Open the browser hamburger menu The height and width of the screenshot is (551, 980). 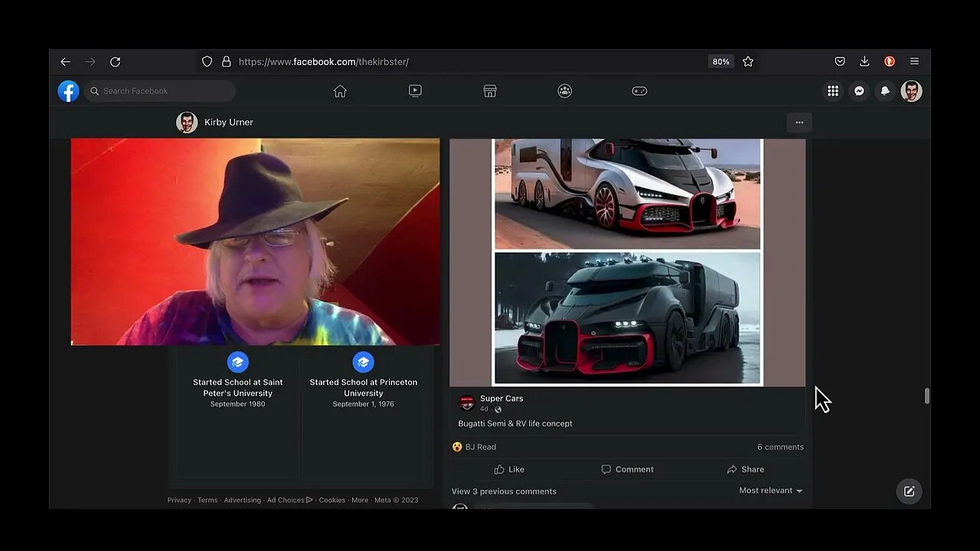914,61
